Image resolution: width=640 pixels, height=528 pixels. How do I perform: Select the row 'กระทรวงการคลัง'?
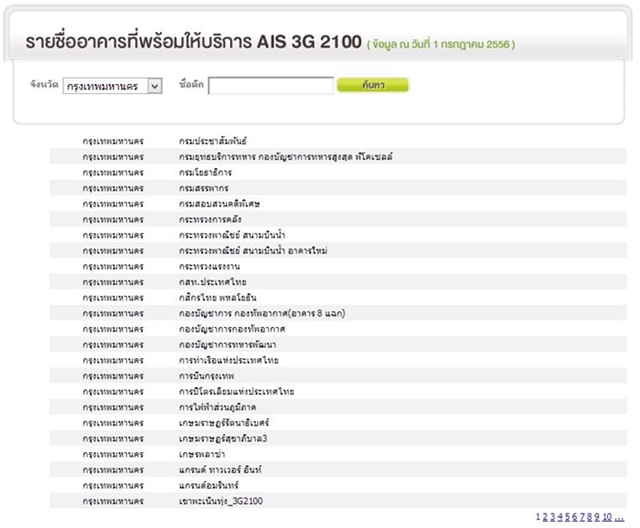coord(338,220)
